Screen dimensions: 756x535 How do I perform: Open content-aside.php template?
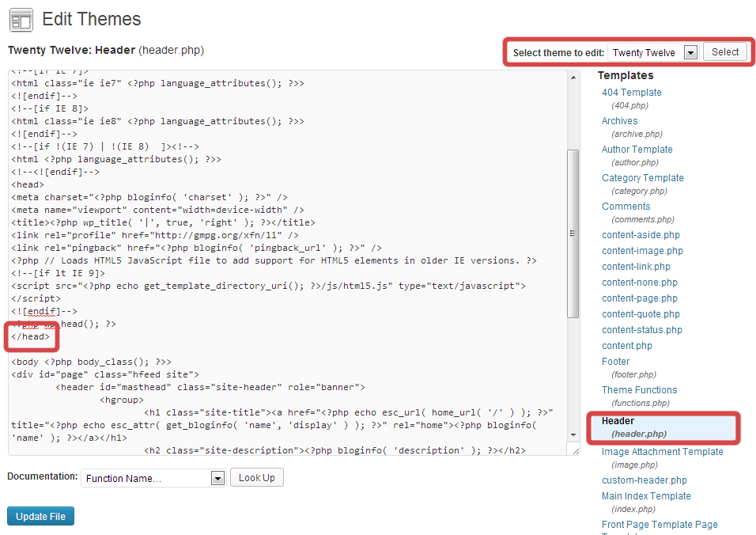(641, 235)
